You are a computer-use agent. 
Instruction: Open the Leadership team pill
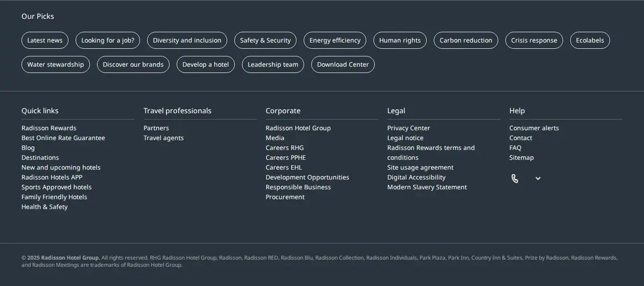[273, 65]
